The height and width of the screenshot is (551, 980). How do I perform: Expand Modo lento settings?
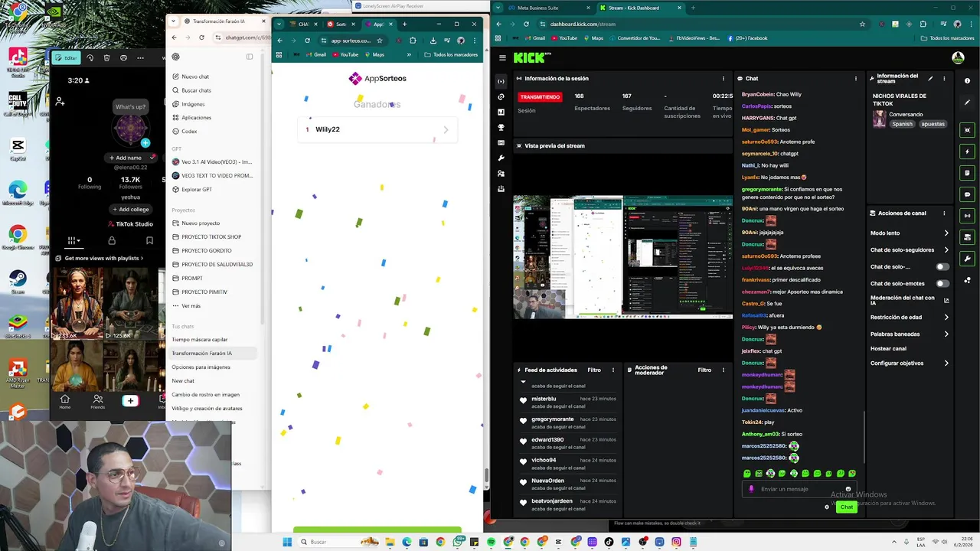tap(946, 233)
